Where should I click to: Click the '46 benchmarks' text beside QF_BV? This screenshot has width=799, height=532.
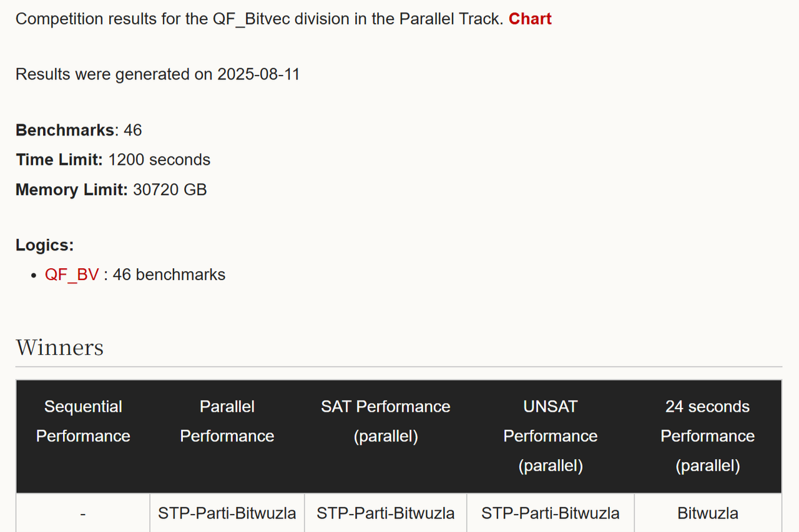pos(169,275)
